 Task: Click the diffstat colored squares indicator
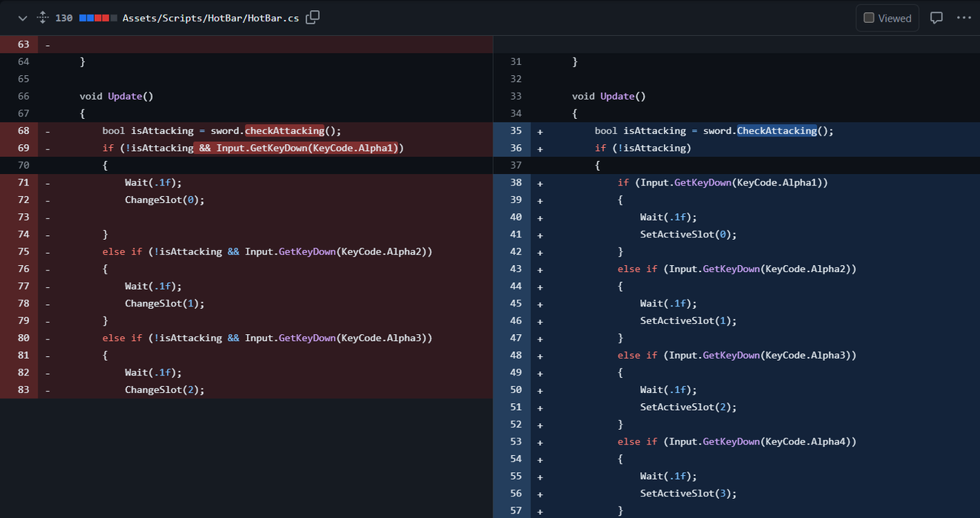click(98, 18)
